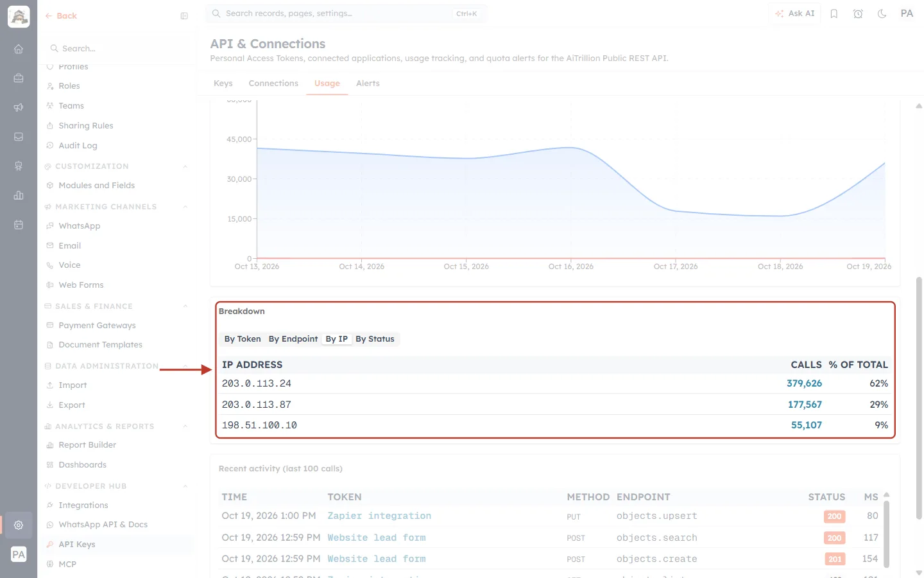Image resolution: width=924 pixels, height=578 pixels.
Task: Open the briefcase icon in left rail
Action: (x=19, y=78)
